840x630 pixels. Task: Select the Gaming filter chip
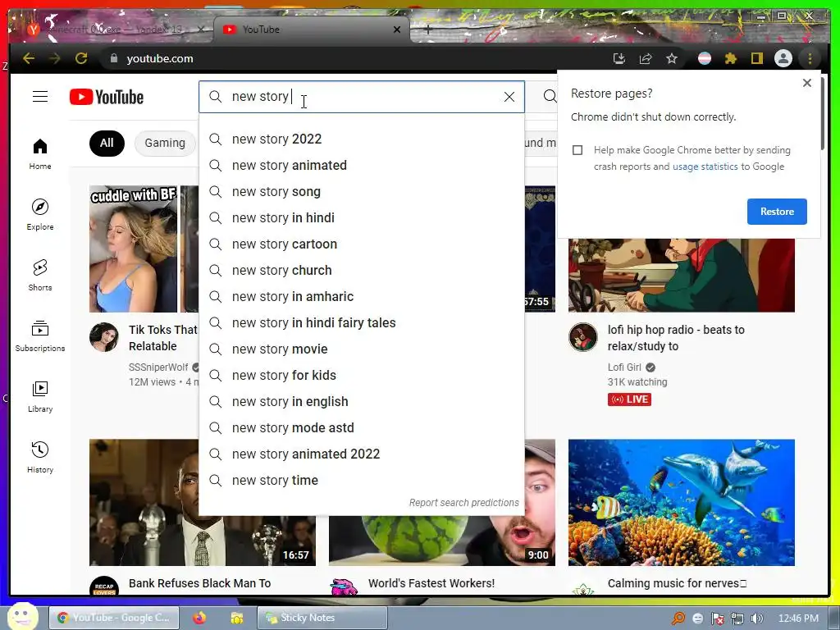point(165,143)
